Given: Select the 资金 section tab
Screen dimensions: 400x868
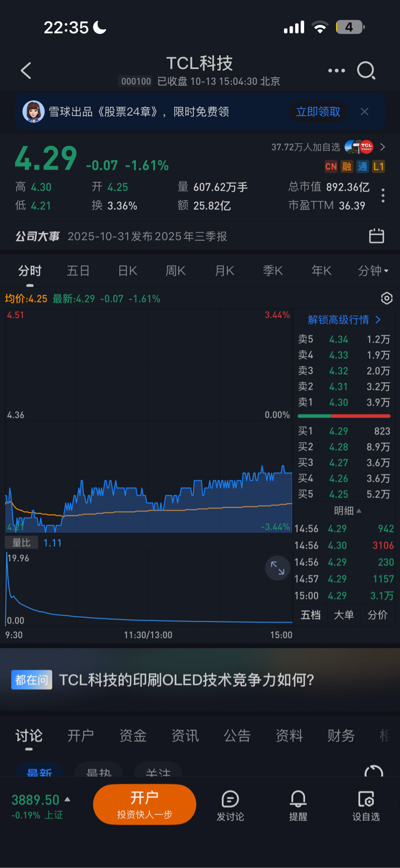Looking at the screenshot, I should pyautogui.click(x=133, y=736).
